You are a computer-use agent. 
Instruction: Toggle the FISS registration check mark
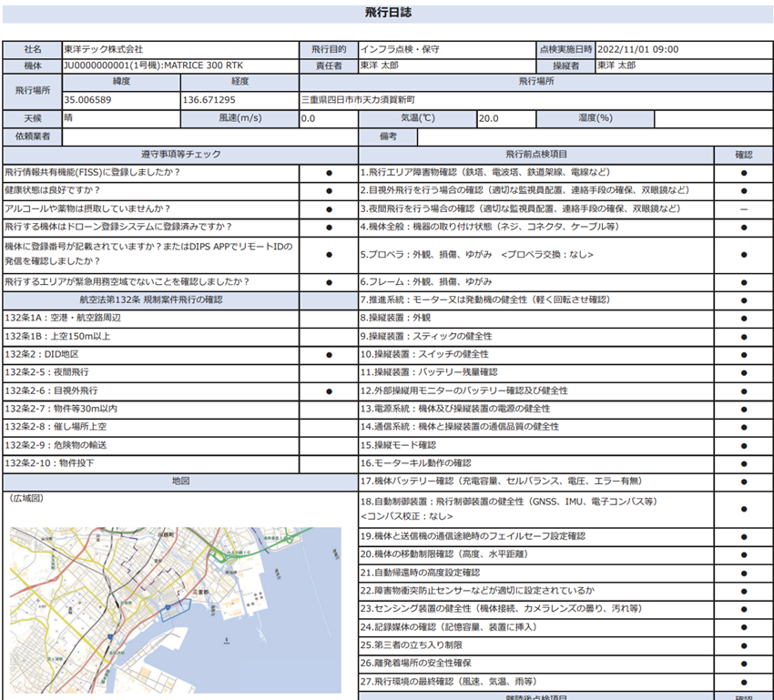point(330,173)
